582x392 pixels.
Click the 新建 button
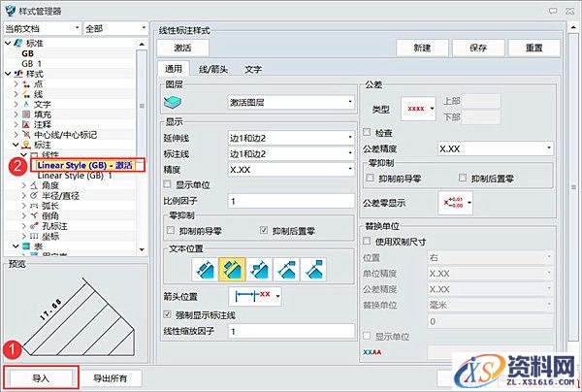point(422,49)
